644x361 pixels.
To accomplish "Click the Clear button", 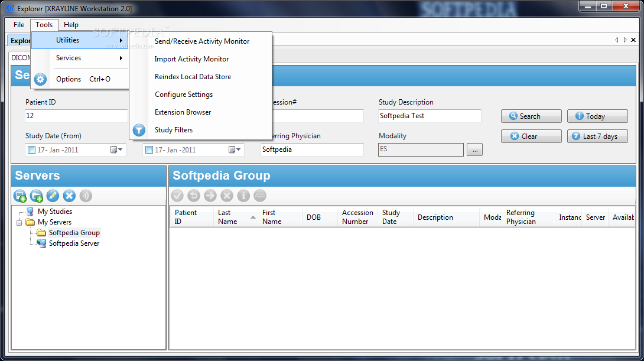I will tap(531, 136).
